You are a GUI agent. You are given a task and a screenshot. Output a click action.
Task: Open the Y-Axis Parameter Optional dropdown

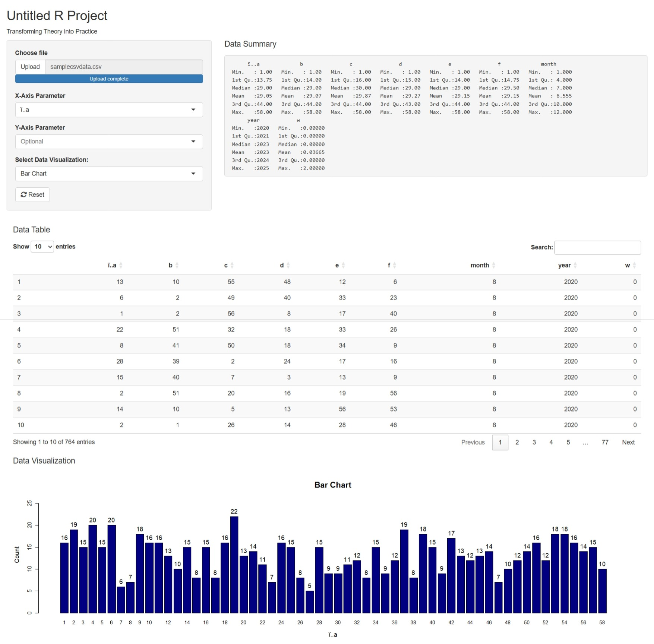109,142
